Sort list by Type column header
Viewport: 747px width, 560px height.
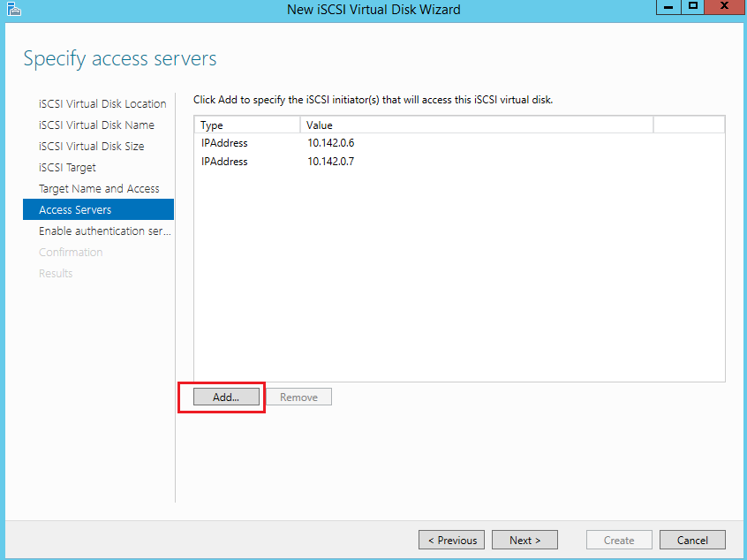[x=247, y=125]
